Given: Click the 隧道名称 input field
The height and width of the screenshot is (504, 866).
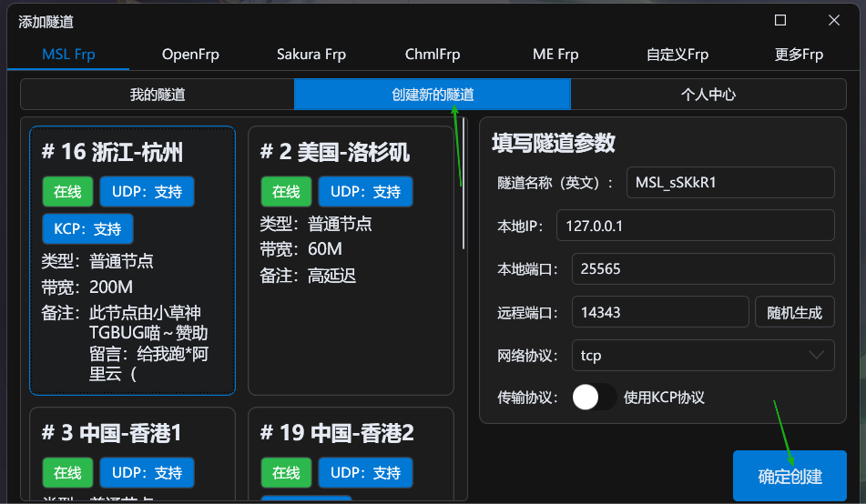Looking at the screenshot, I should 730,182.
